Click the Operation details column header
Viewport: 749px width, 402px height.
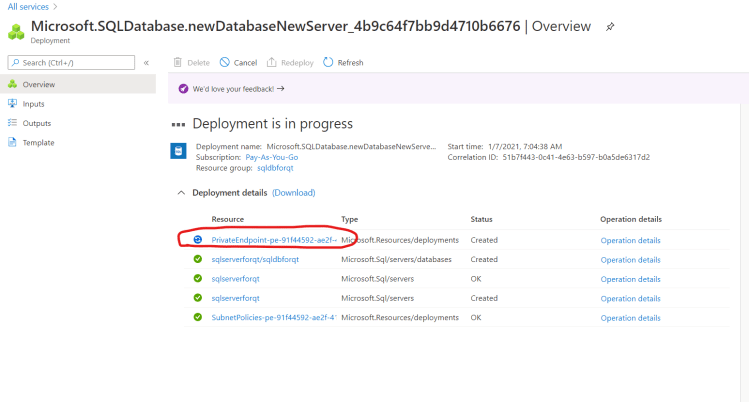click(x=631, y=219)
